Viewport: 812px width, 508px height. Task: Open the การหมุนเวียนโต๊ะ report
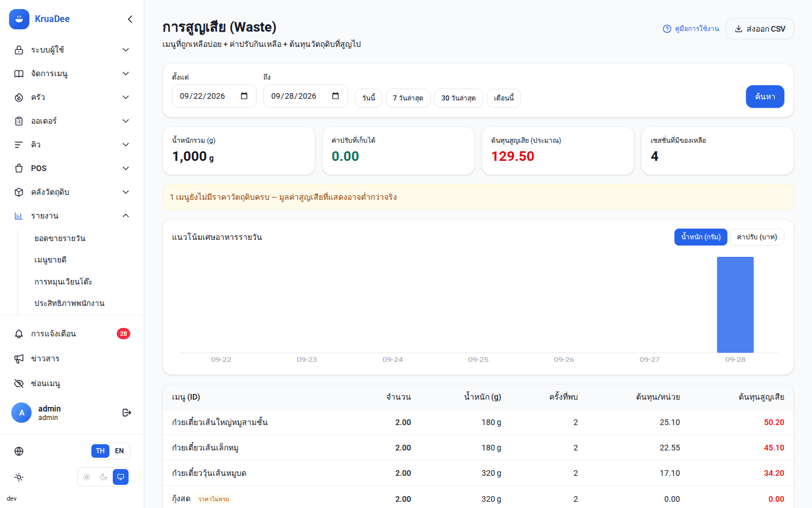point(63,282)
